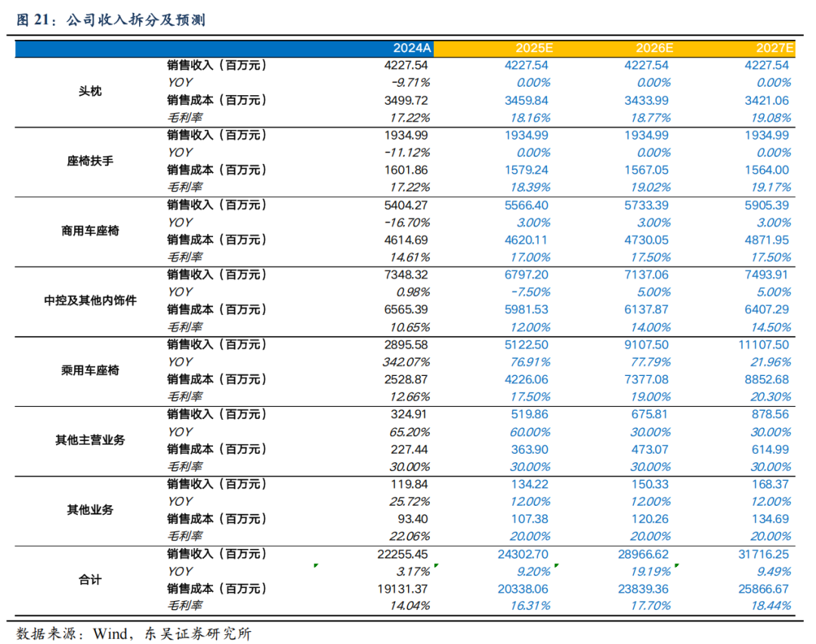Click the 其他业务 2024A cost value 93.40
The image size is (816, 644).
(413, 519)
